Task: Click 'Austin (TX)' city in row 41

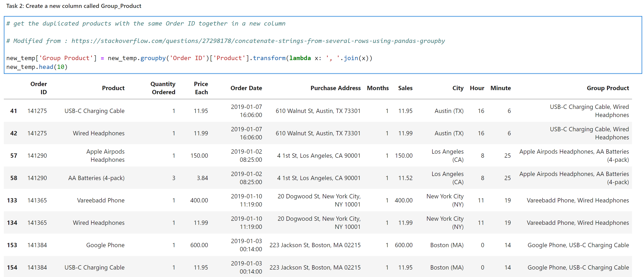Action: coord(449,111)
